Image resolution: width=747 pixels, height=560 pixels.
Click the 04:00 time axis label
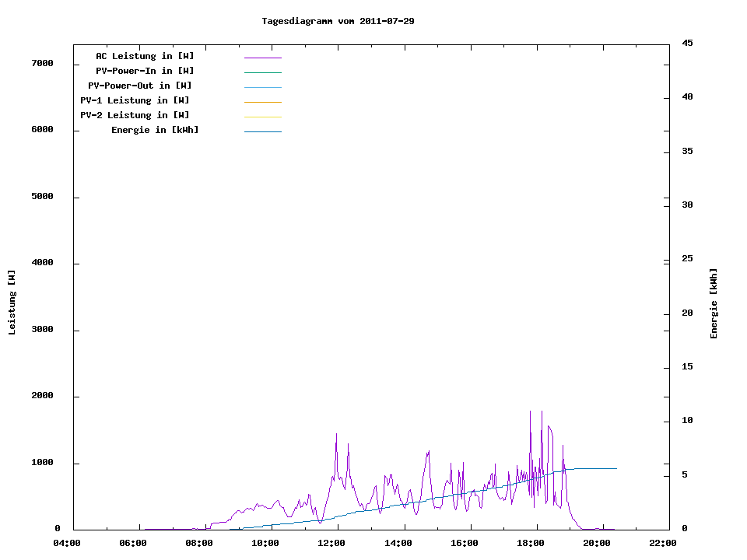point(66,543)
